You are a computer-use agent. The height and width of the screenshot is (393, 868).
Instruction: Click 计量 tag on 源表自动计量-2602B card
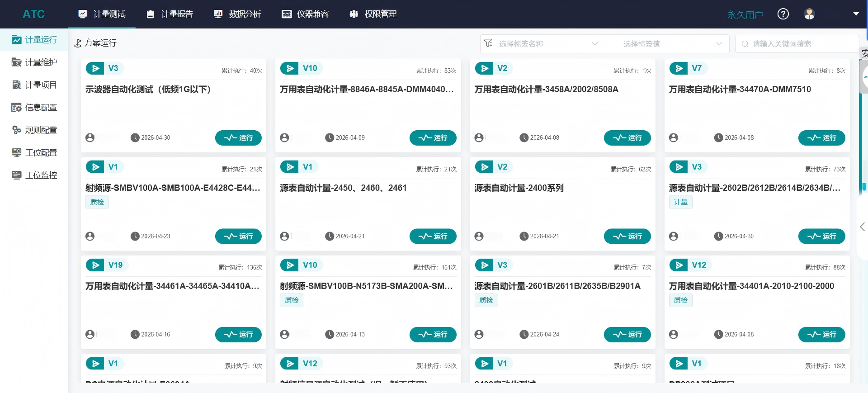tap(680, 202)
